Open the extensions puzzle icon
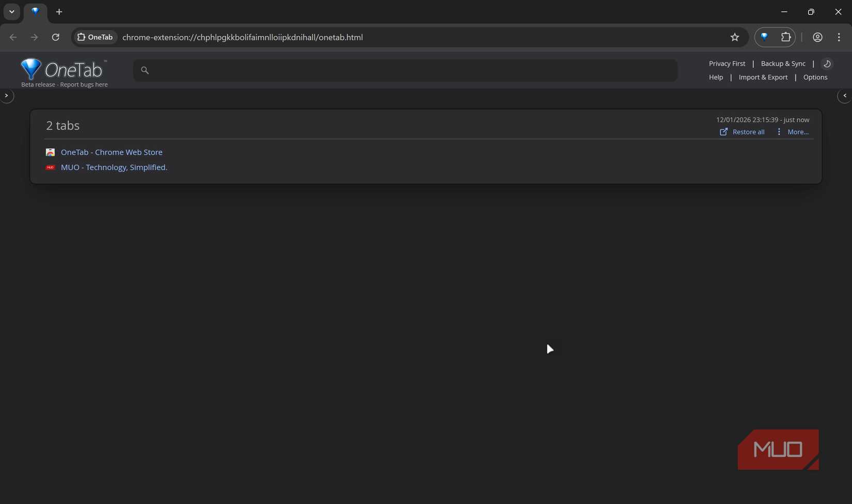 pyautogui.click(x=786, y=37)
